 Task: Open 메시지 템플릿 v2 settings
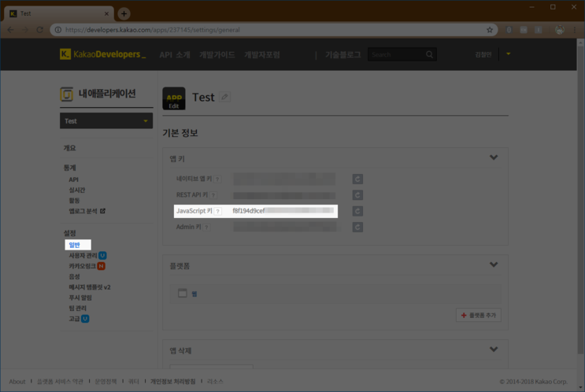tap(90, 287)
